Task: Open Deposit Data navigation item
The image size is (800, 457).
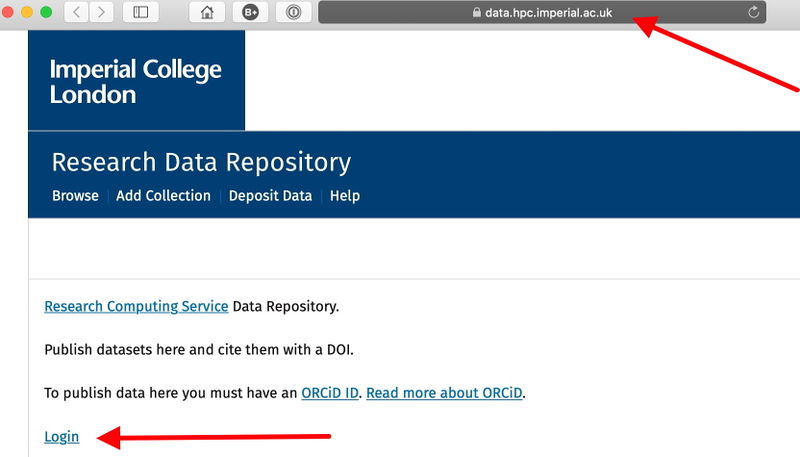Action: click(270, 196)
